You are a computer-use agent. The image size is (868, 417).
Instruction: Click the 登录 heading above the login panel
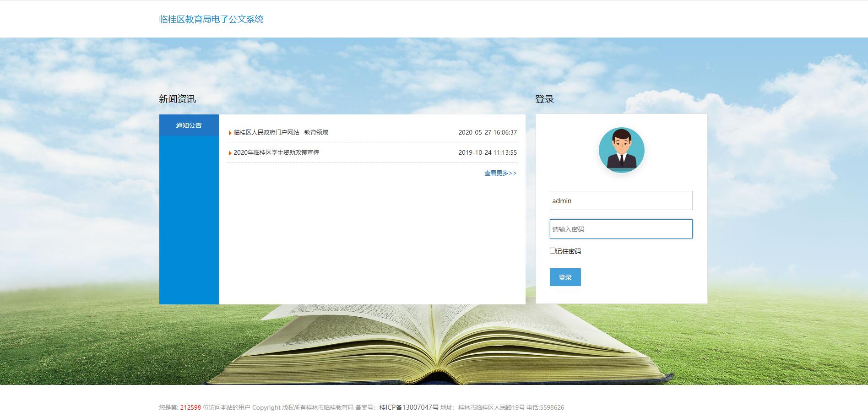tap(544, 99)
